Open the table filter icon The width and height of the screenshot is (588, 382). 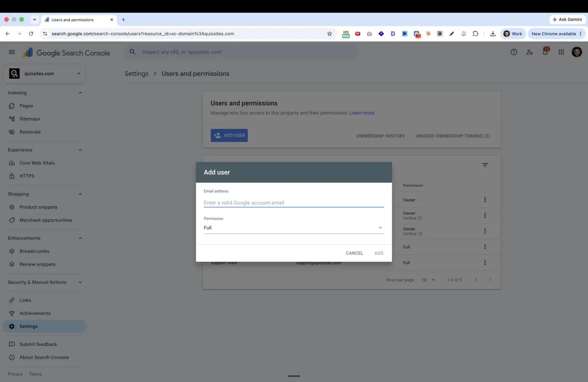point(485,165)
